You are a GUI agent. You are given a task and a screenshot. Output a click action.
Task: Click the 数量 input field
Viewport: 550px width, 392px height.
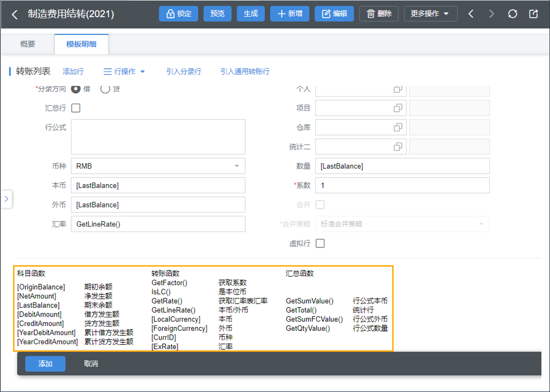[403, 166]
